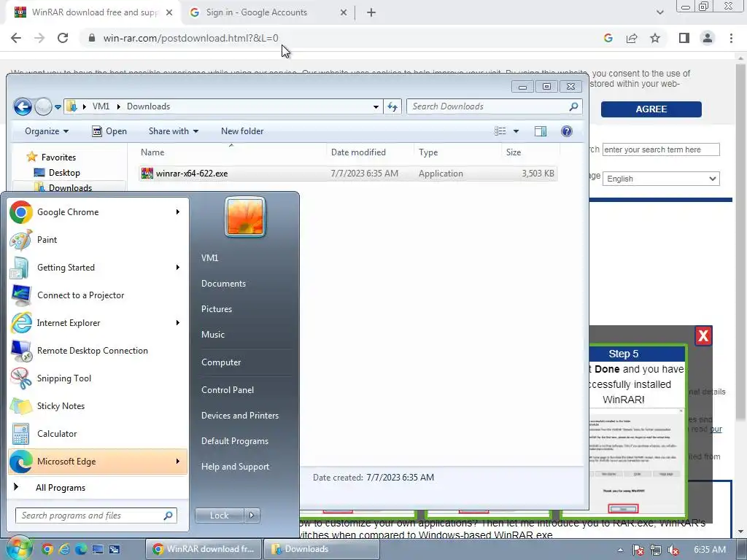Viewport: 747px width, 560px height.
Task: Open the Chrome profile avatar
Action: point(708,38)
